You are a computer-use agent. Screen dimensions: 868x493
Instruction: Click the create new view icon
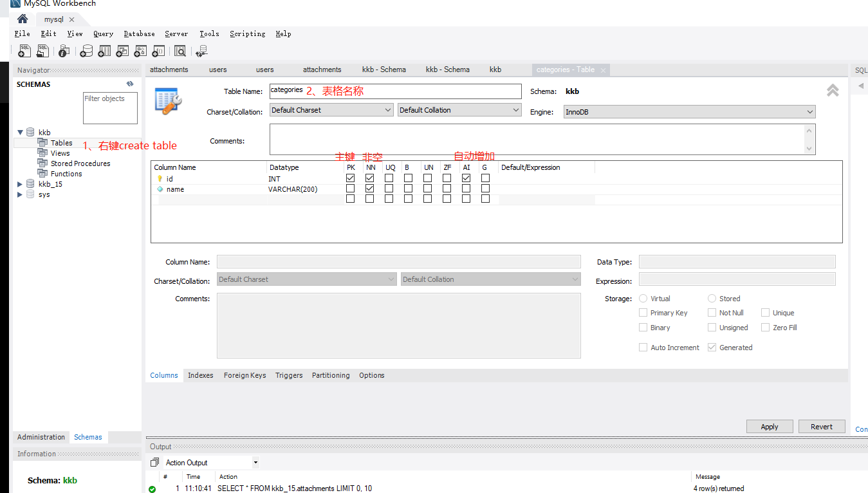pyautogui.click(x=122, y=51)
